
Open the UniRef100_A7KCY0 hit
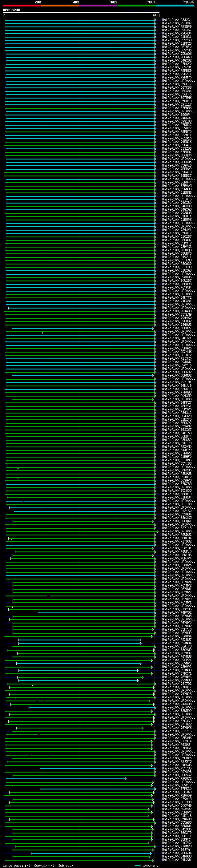[176, 64]
